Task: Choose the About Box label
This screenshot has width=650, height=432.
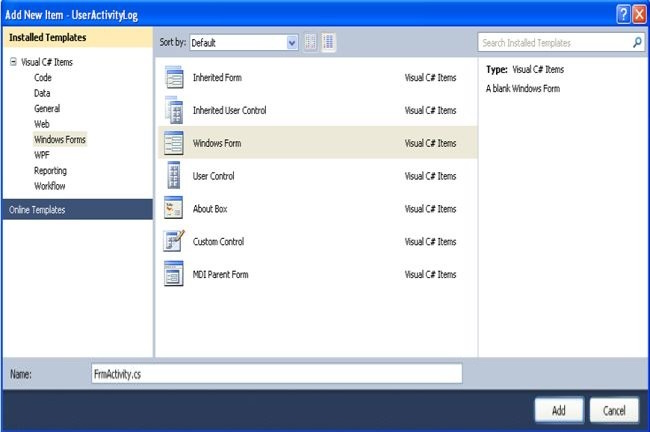Action: [210, 209]
